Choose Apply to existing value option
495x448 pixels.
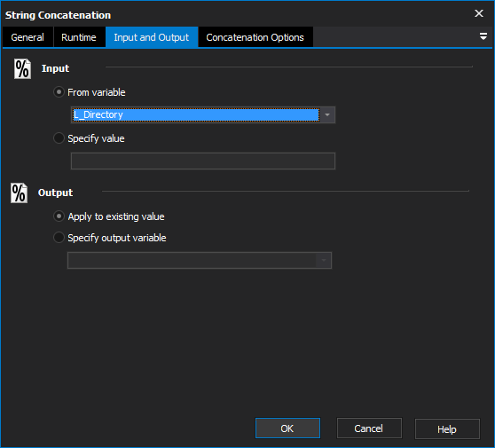59,216
